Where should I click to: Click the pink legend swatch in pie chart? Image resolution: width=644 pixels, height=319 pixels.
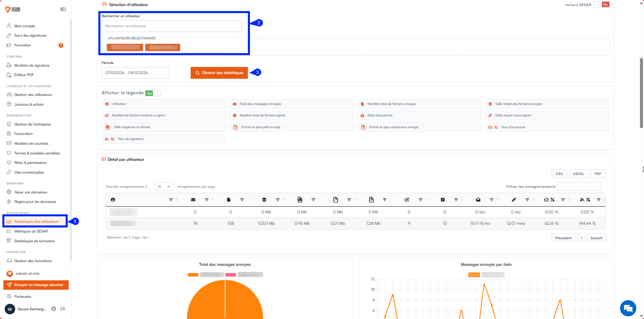point(231,275)
